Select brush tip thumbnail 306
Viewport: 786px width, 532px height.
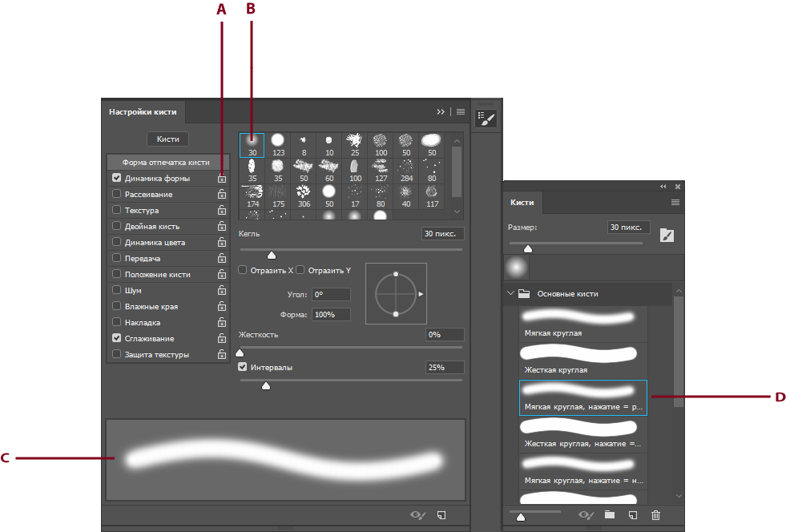click(304, 196)
